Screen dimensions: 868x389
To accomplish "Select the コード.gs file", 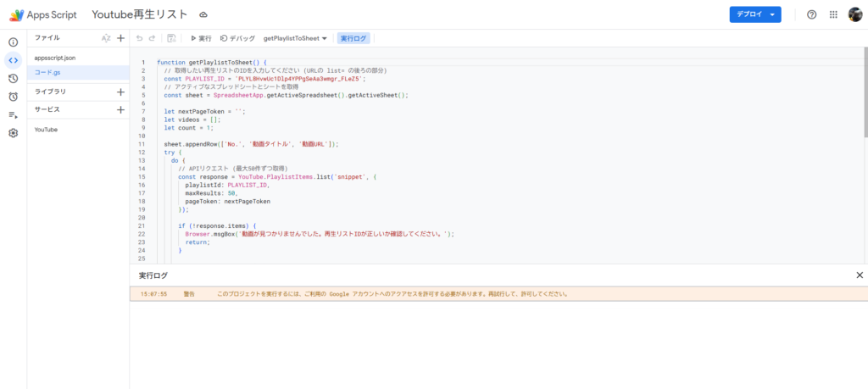I will (x=50, y=73).
